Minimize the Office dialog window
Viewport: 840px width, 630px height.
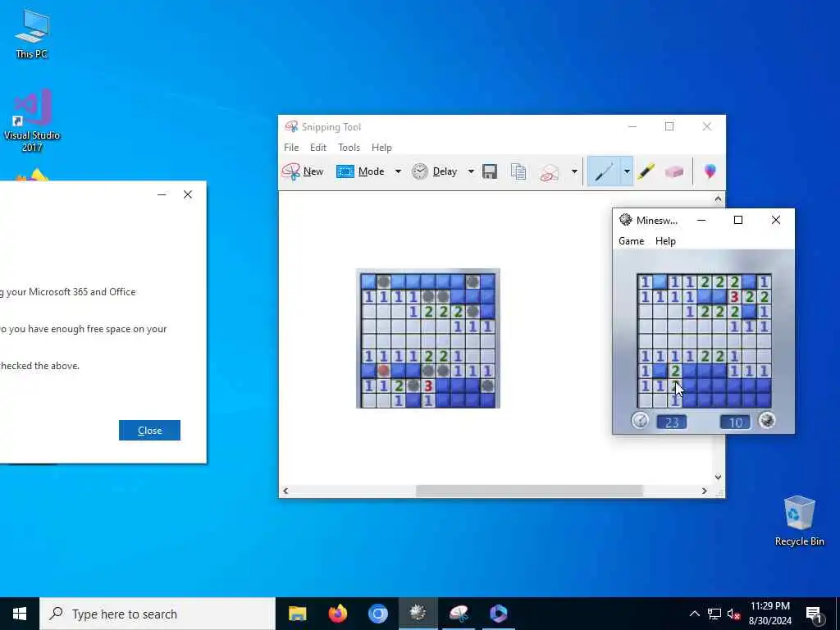pos(162,194)
